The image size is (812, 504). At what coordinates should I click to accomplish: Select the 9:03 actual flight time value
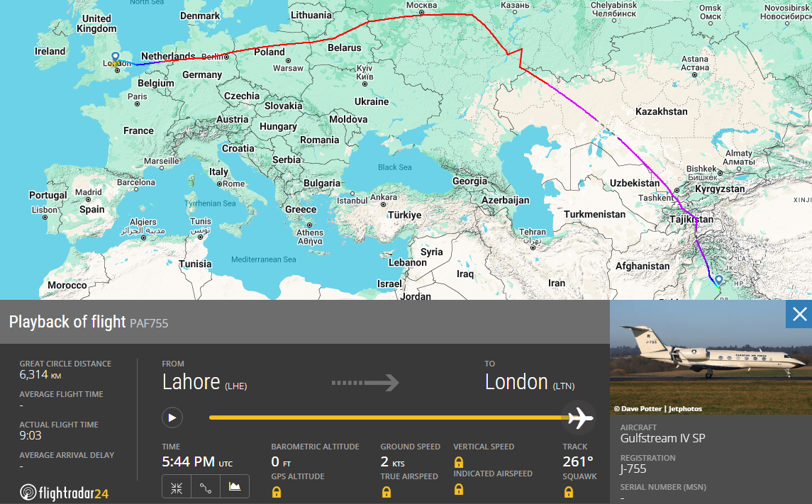30,436
